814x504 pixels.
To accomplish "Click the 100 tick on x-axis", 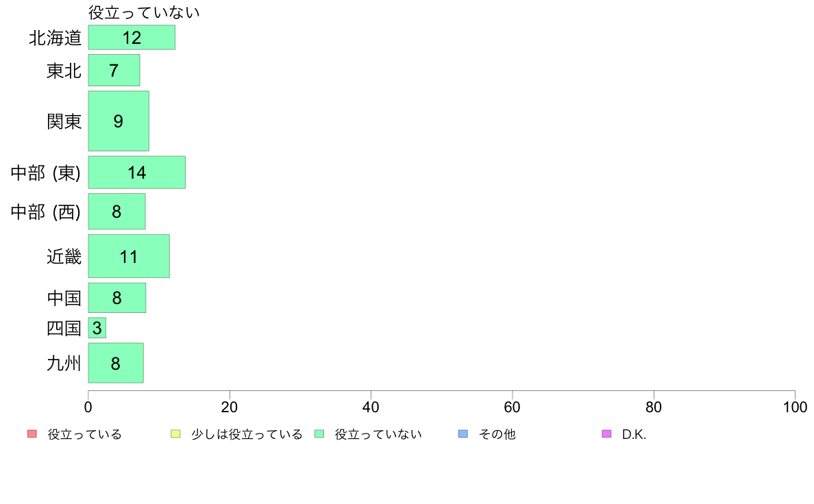I will coord(795,407).
